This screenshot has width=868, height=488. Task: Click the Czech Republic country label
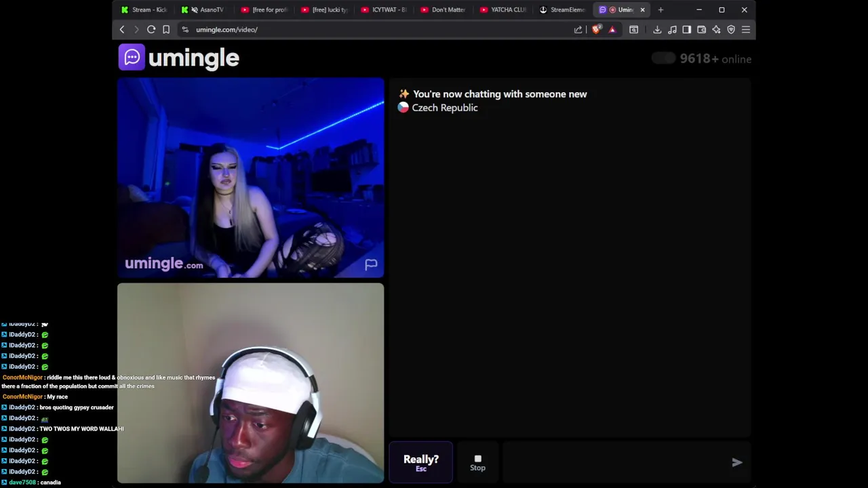click(x=444, y=108)
